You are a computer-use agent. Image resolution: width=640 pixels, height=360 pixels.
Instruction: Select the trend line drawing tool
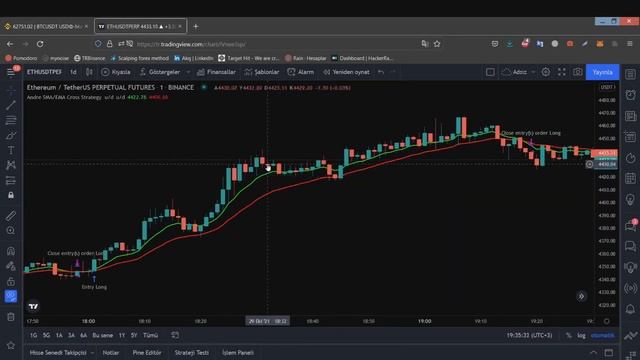pos(11,105)
